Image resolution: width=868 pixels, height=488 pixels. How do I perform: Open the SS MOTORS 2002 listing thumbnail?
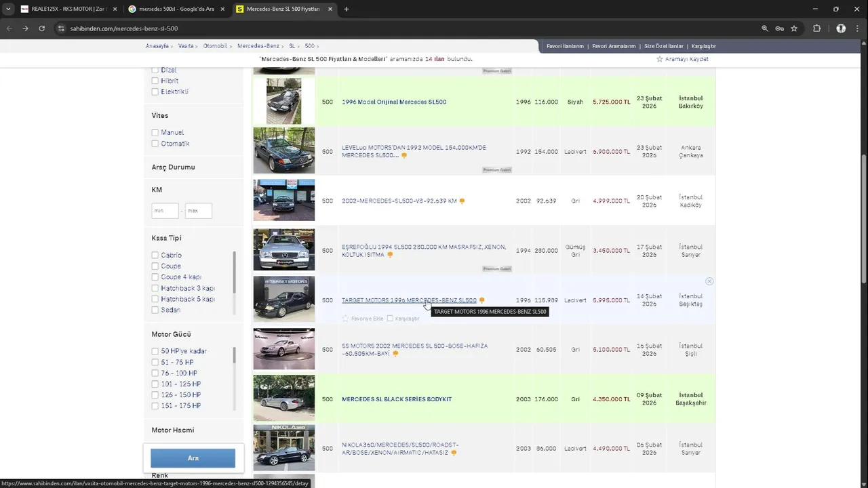click(x=284, y=349)
